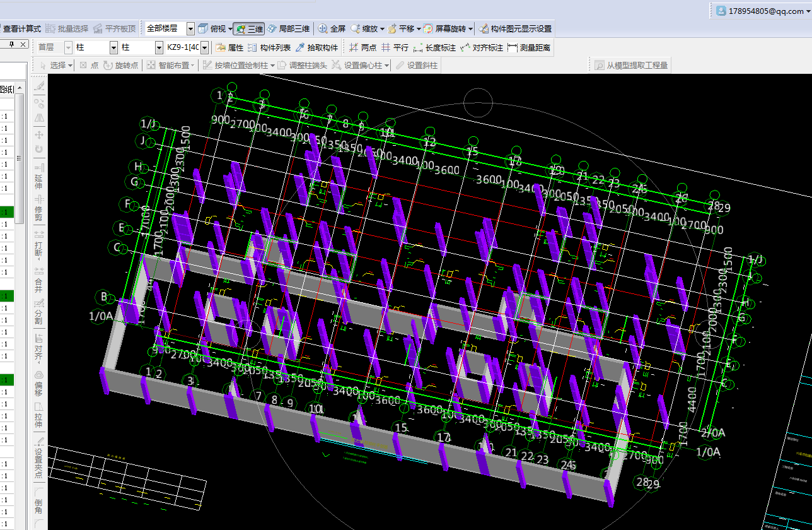Expand the 俯视 view arrow
Image resolution: width=812 pixels, height=530 pixels.
230,29
